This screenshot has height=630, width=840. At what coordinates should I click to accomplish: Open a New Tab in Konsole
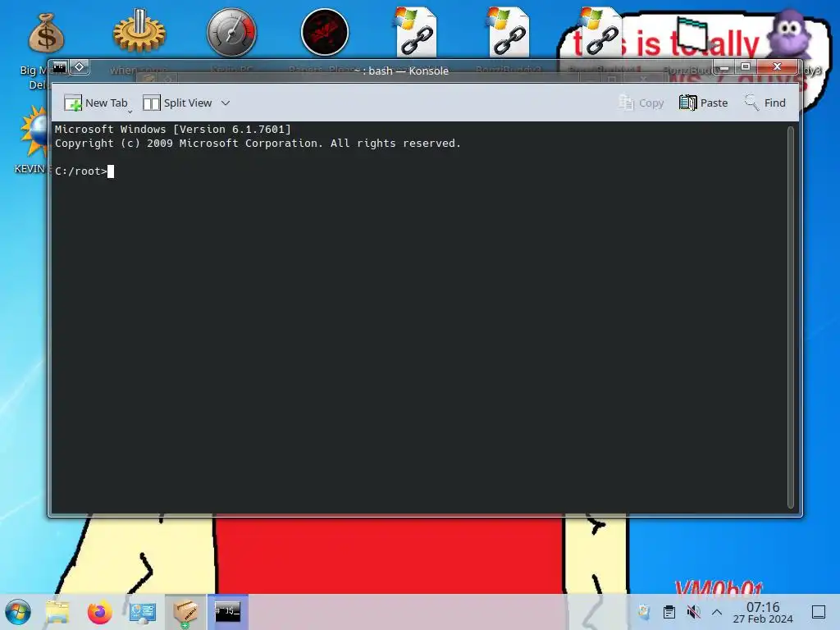[95, 103]
